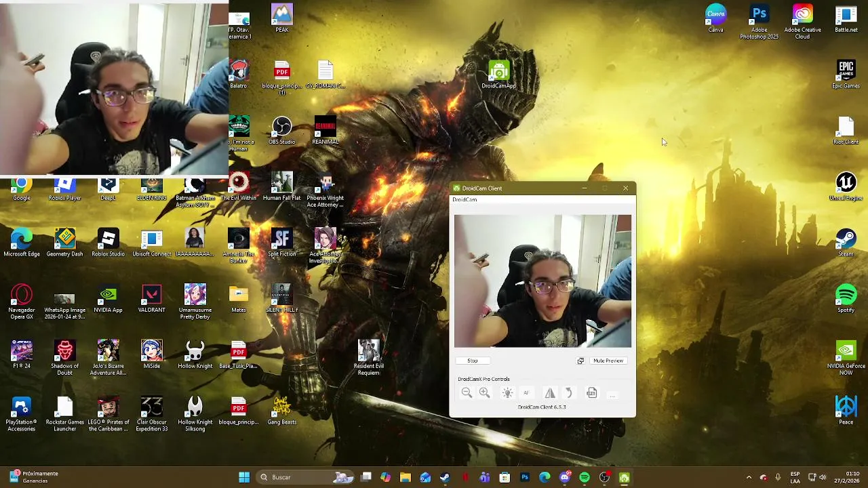
Task: Select Adobe Creative Cloud desktop icon
Action: click(x=803, y=22)
